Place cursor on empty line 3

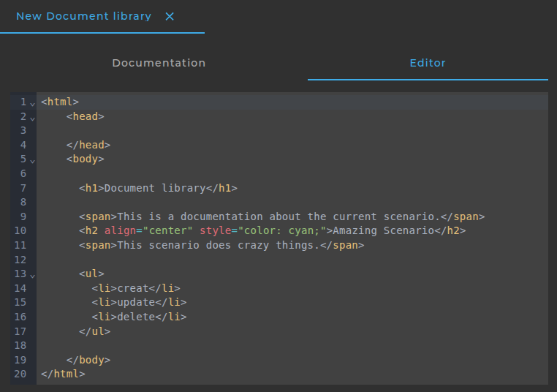tap(292, 130)
